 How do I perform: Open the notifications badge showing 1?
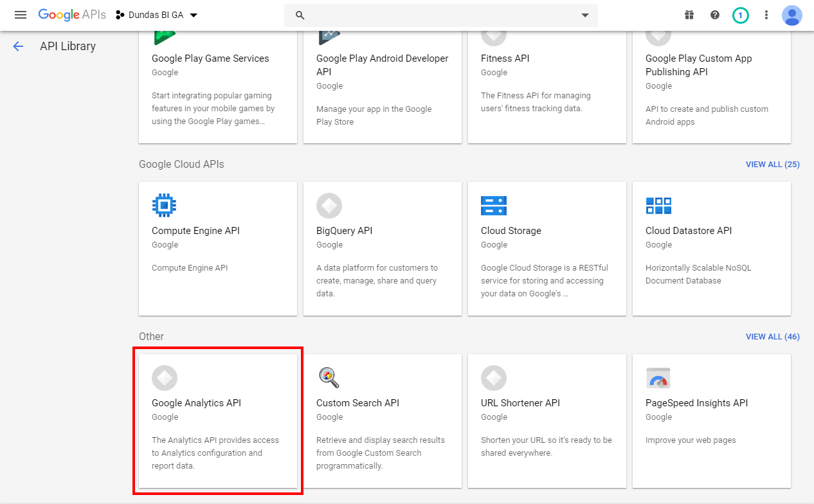[x=741, y=15]
